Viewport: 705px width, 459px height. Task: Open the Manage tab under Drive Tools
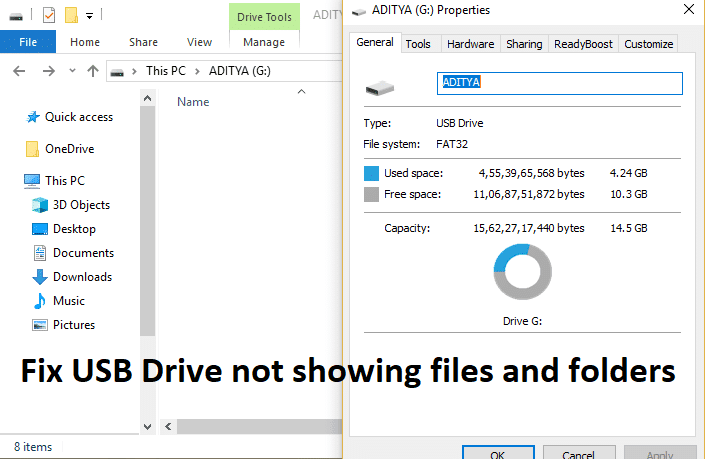tap(264, 42)
